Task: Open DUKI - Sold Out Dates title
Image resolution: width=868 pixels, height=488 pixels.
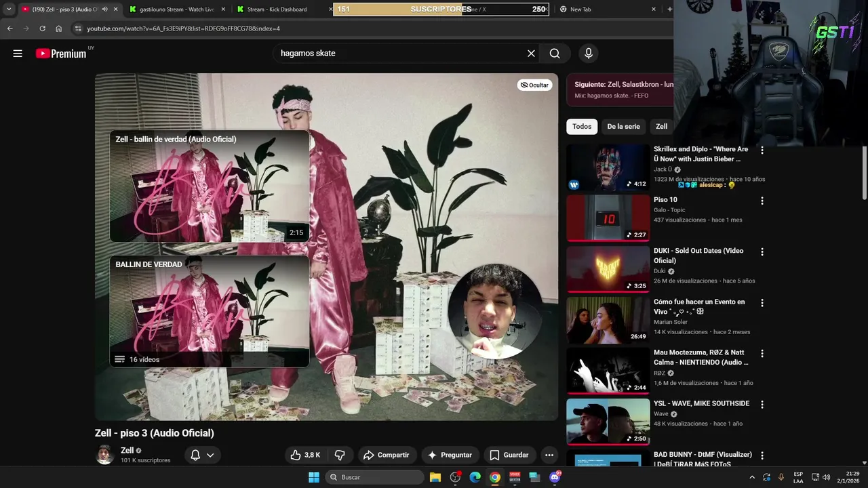Action: pos(698,256)
